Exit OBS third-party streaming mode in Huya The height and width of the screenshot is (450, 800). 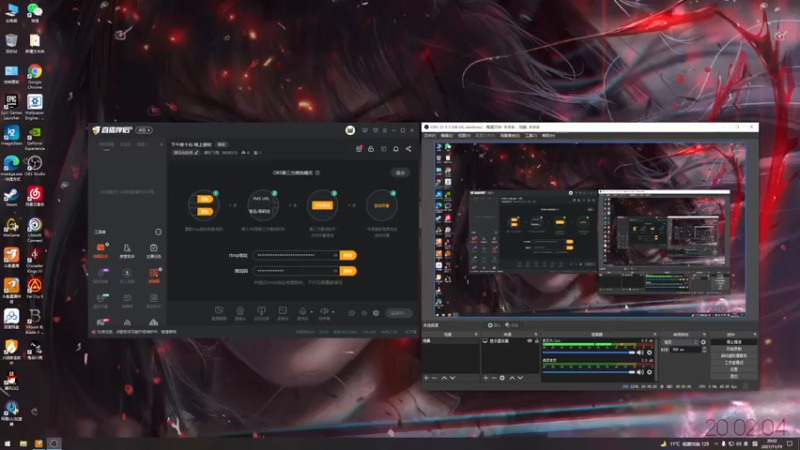pos(401,173)
